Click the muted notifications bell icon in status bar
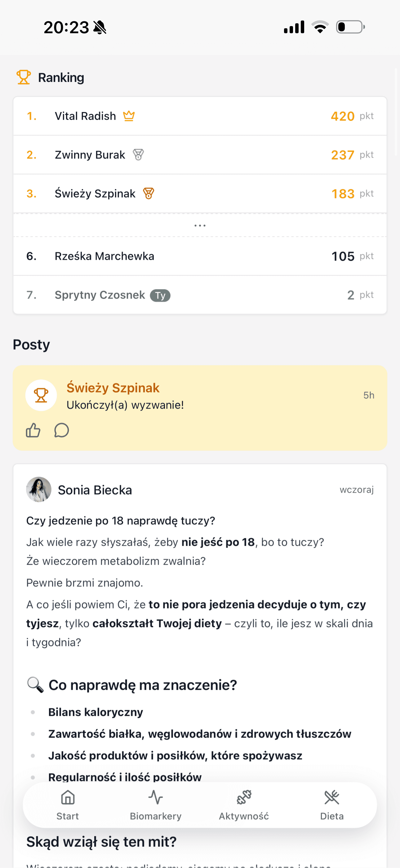 (99, 27)
